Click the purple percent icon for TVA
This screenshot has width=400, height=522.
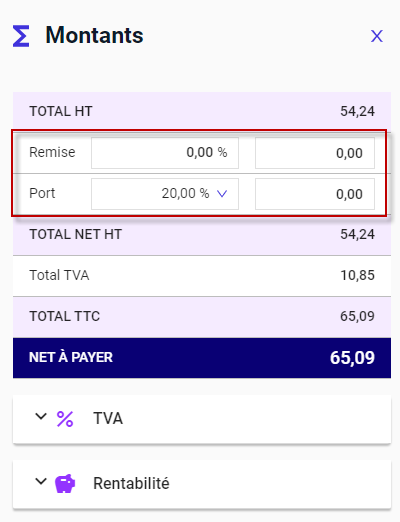pyautogui.click(x=65, y=419)
